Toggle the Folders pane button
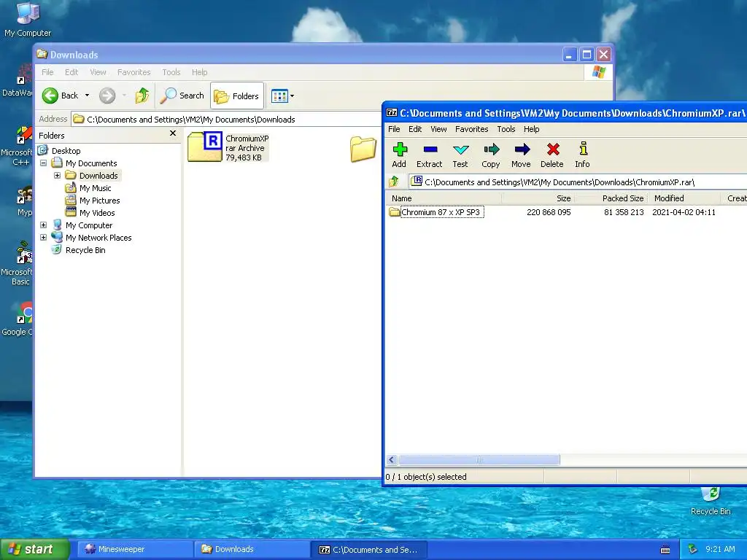 click(237, 96)
